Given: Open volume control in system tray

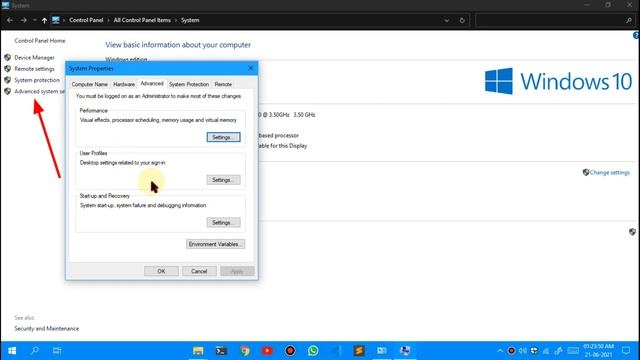Looking at the screenshot, I should (523, 351).
